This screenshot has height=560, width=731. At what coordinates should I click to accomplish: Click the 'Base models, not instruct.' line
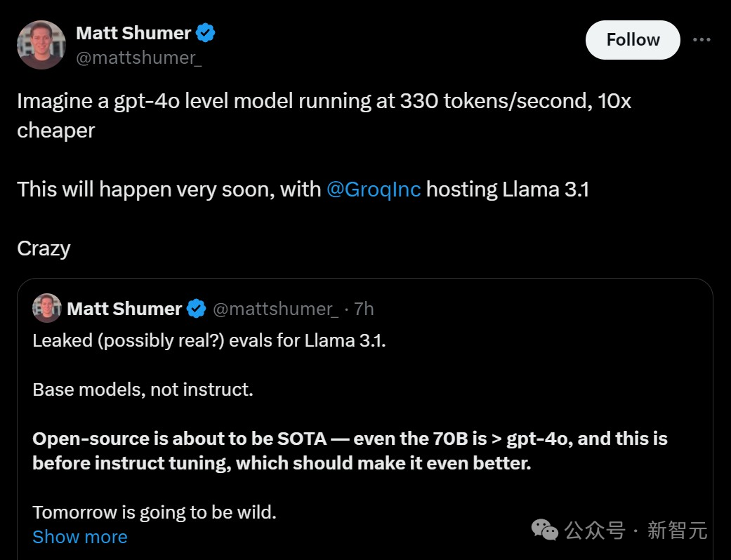[143, 389]
